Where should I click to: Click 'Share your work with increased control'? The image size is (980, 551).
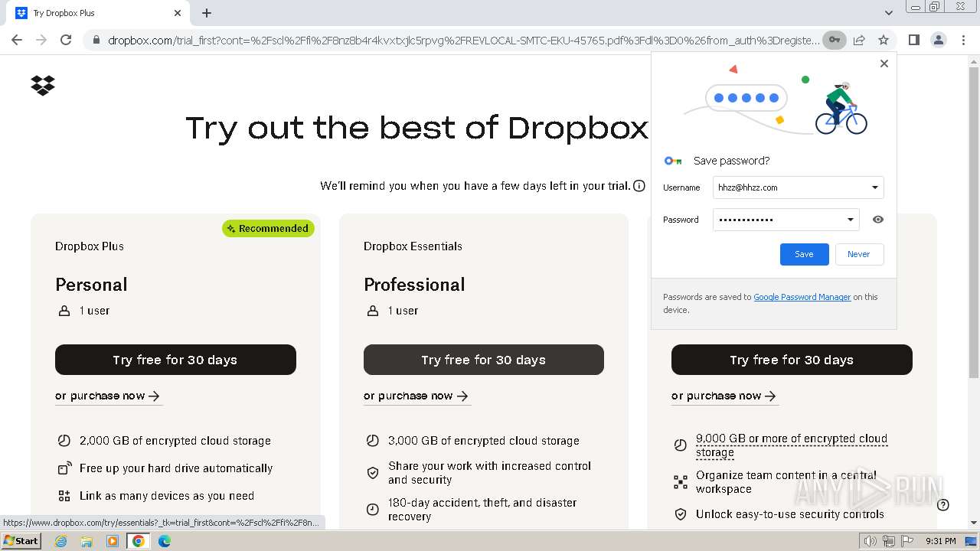click(x=489, y=473)
